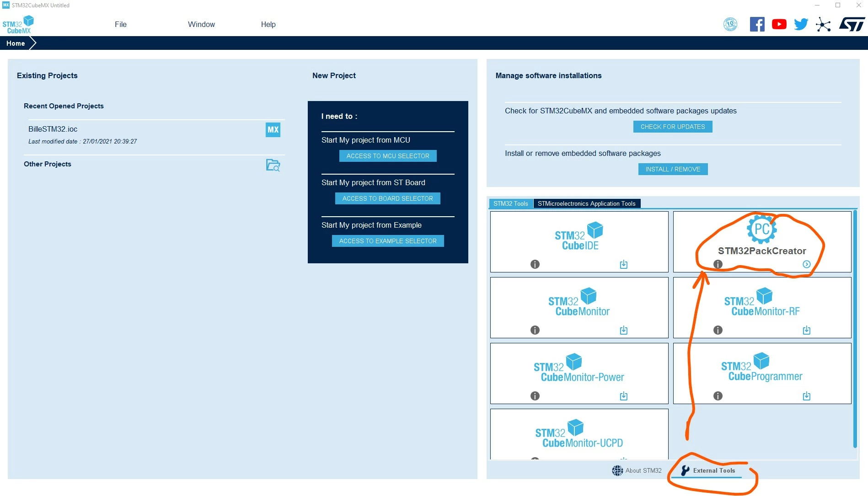
Task: Select the STM32PackCreator tool card
Action: (762, 242)
